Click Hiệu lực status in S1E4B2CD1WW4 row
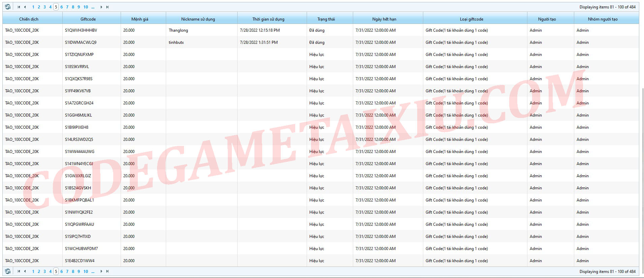This screenshot has width=644, height=278. 317,261
